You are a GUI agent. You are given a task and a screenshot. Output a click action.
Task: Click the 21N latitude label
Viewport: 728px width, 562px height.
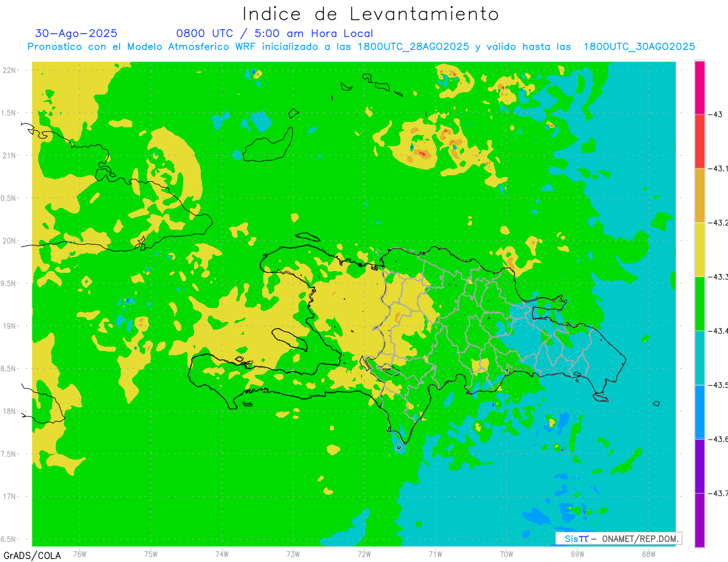coord(10,155)
